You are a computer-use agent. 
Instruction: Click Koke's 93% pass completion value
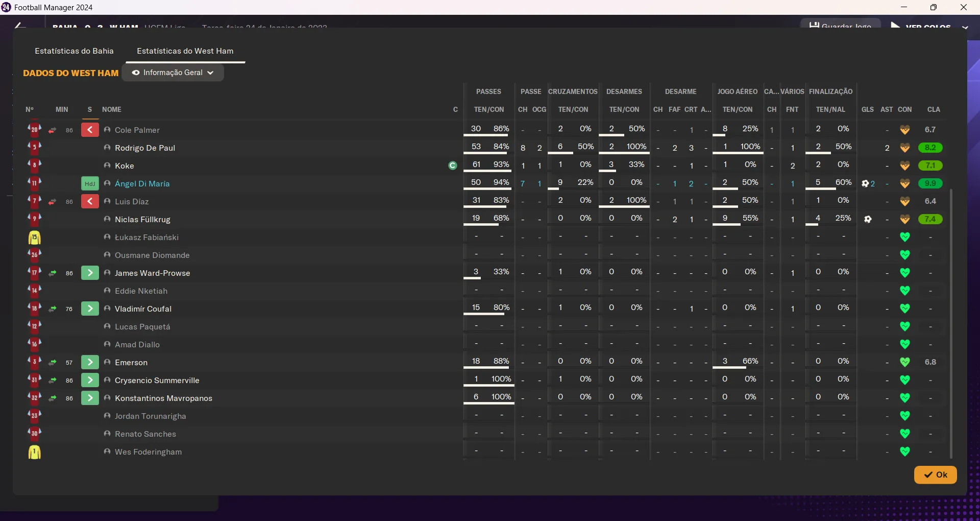tap(501, 164)
